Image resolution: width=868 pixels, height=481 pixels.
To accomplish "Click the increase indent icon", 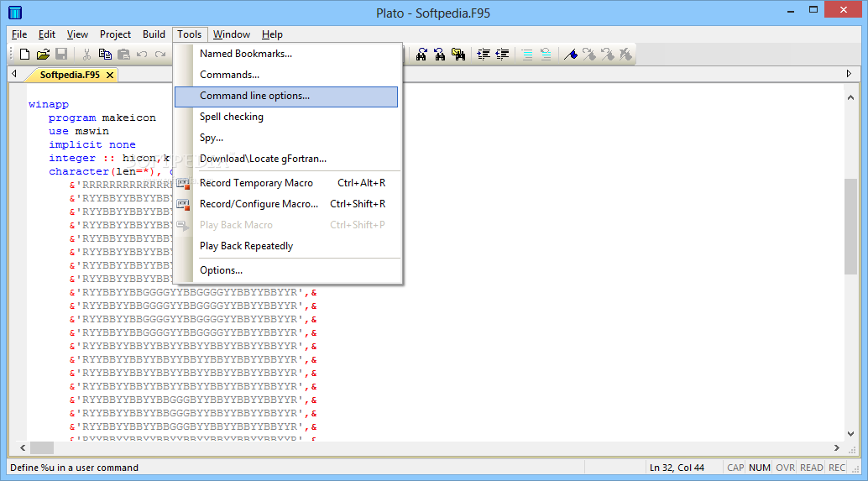I will 484,55.
